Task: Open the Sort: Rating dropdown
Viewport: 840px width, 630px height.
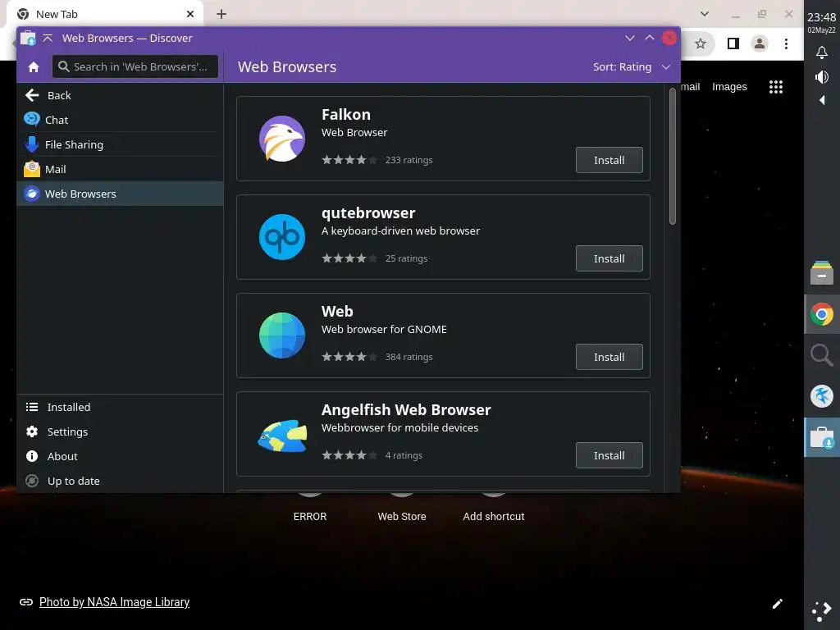Action: (631, 67)
